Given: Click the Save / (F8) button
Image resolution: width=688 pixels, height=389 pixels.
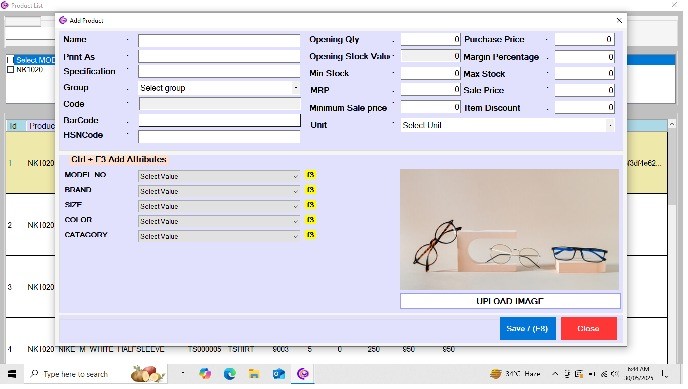Looking at the screenshot, I should [527, 328].
